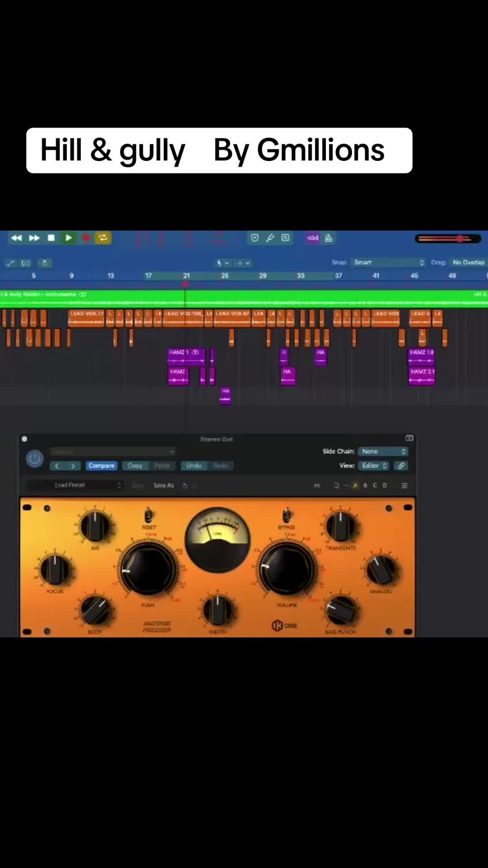Stop playback with the stop button
Image resolution: width=488 pixels, height=868 pixels.
(x=51, y=238)
